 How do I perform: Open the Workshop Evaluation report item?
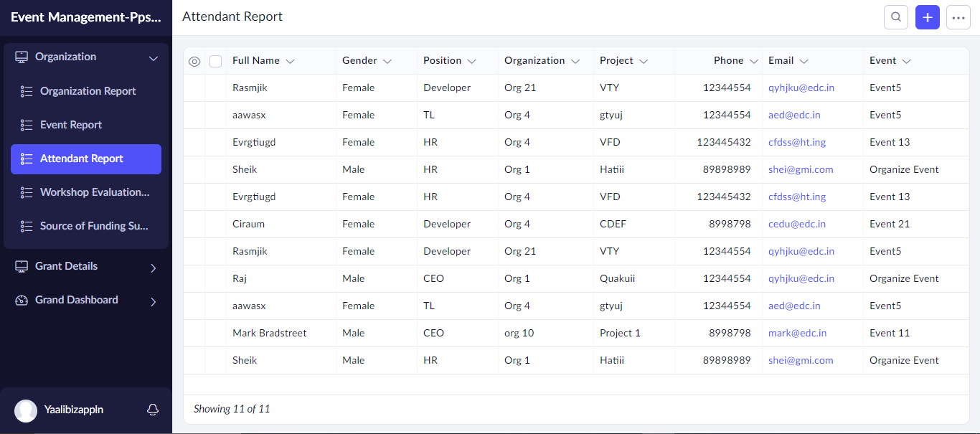click(x=94, y=192)
